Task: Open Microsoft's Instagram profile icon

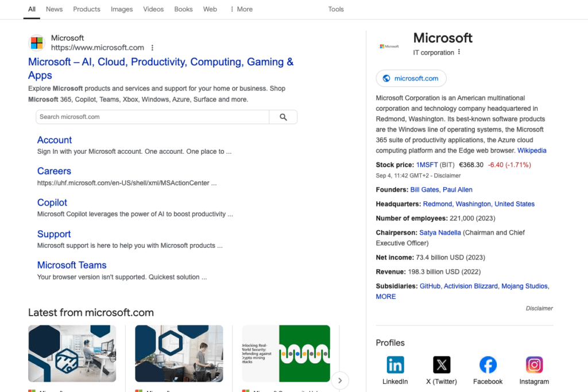Action: [x=534, y=364]
